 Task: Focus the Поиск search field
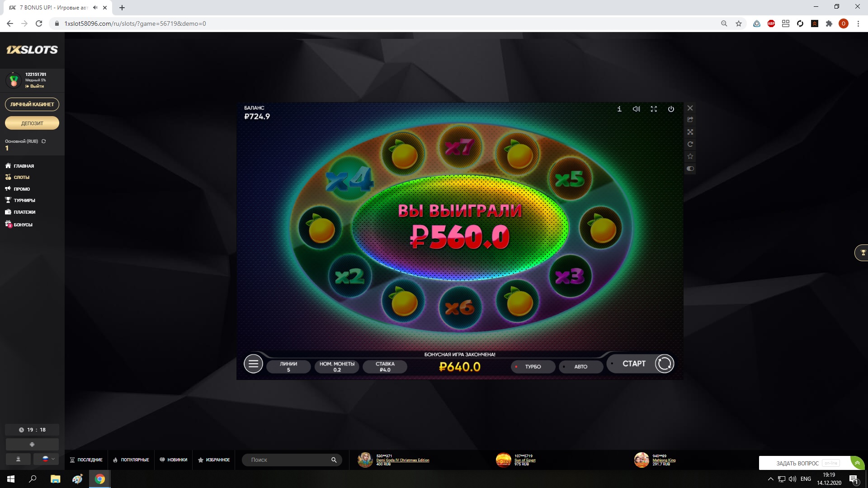292,460
